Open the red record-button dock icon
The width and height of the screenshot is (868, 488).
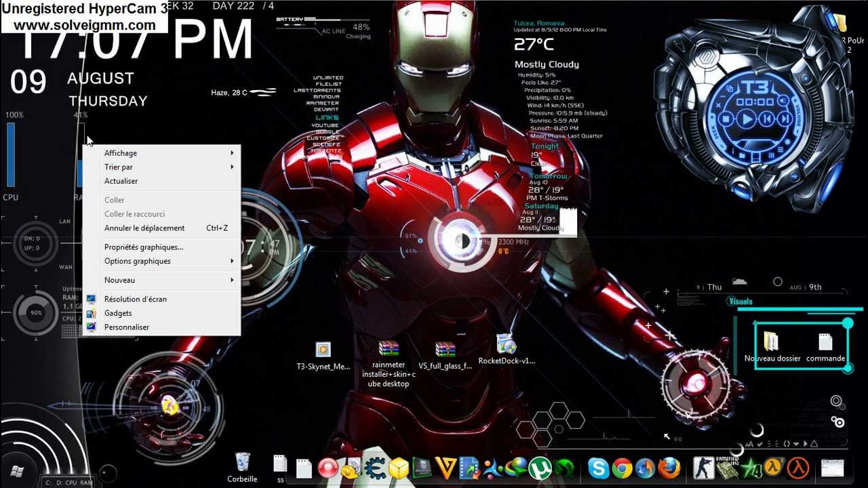pyautogui.click(x=328, y=468)
